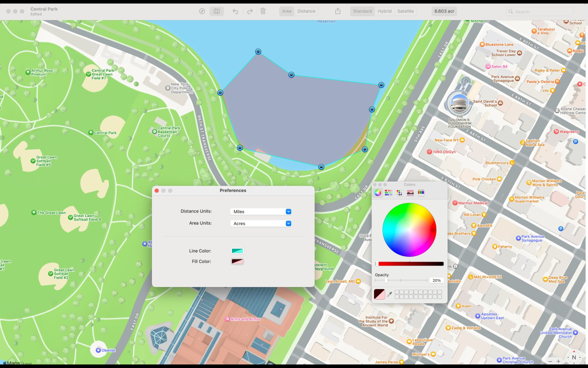588x368 pixels.
Task: Click the brightness slider under the color wheel
Action: pos(410,264)
